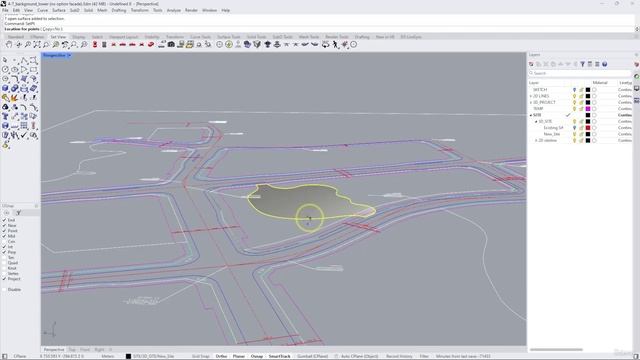The image size is (640, 360).
Task: Toggle visibility bulb of TEMP layer
Action: [574, 109]
